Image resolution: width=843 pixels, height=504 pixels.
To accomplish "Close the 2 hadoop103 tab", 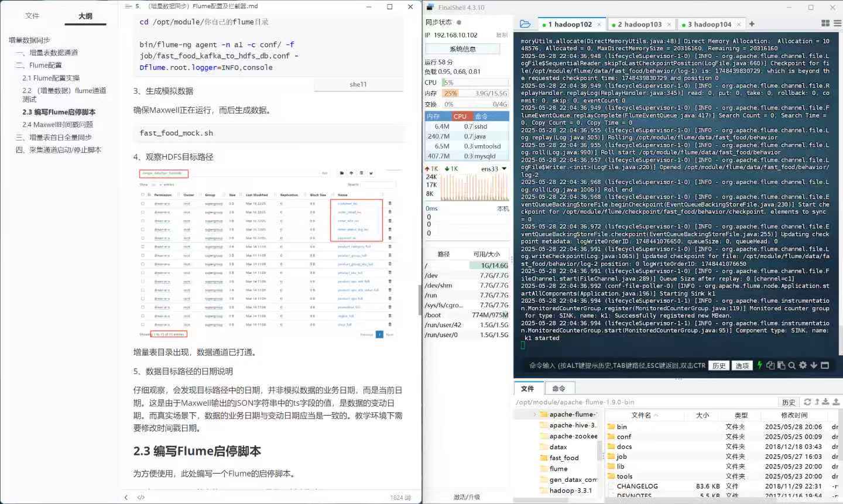I will click(x=669, y=25).
